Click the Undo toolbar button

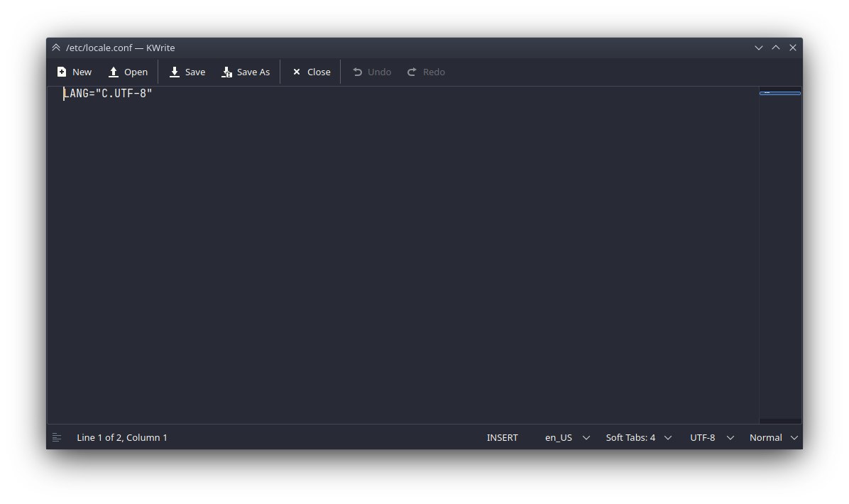(x=372, y=72)
